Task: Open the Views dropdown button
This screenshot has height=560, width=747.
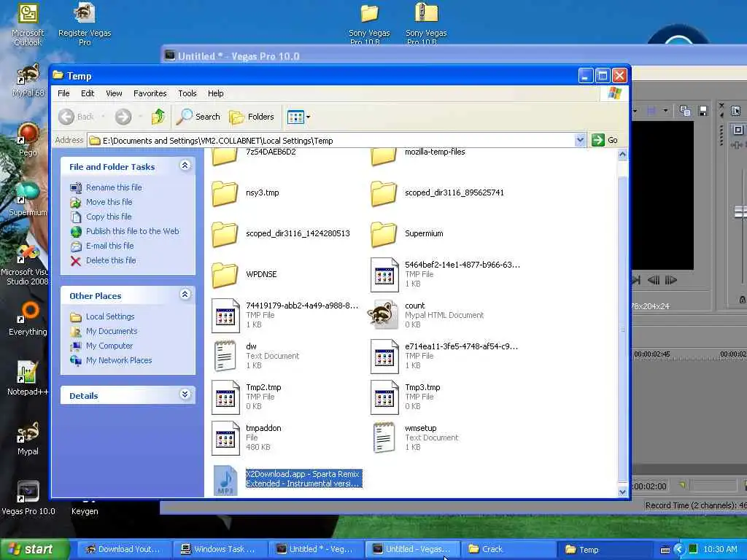Action: 298,117
